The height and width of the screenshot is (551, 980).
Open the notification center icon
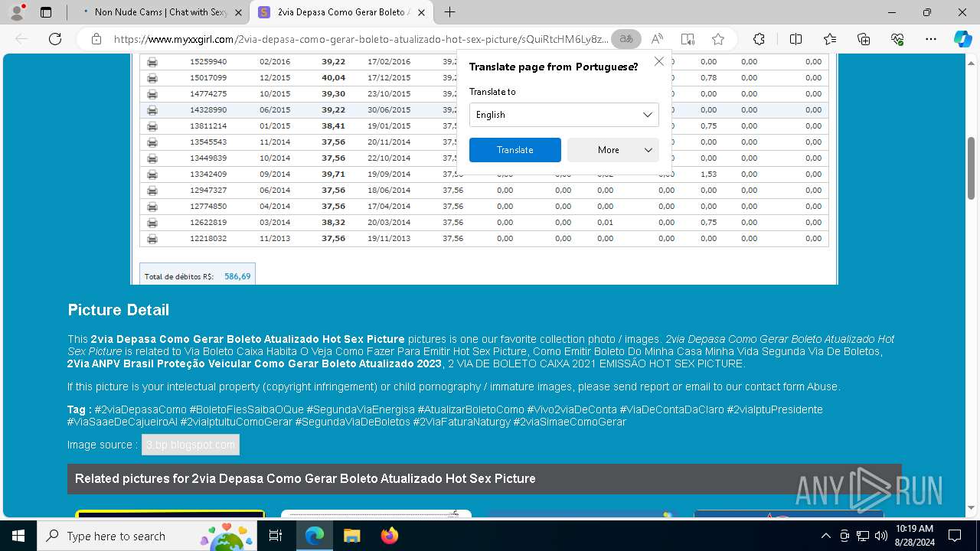point(955,536)
